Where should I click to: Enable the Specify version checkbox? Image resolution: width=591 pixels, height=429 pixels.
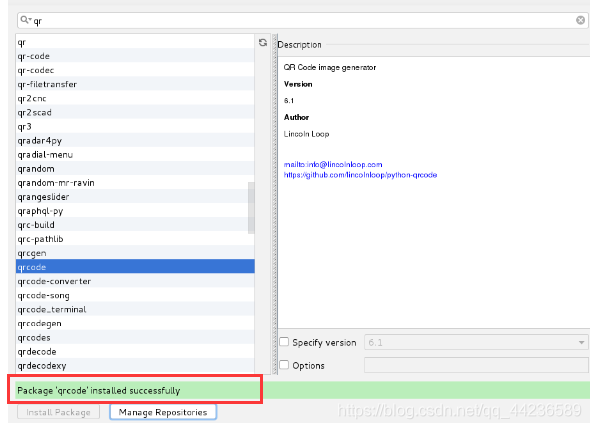click(284, 342)
